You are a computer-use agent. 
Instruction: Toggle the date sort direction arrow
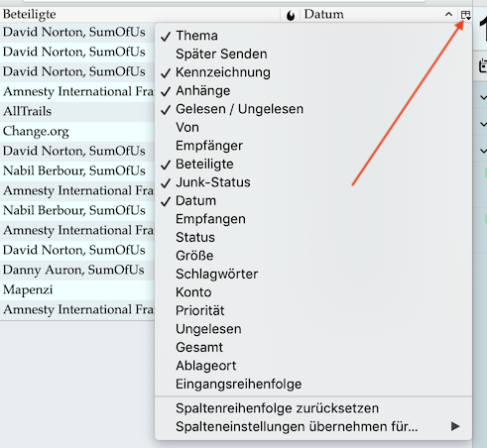[x=448, y=15]
